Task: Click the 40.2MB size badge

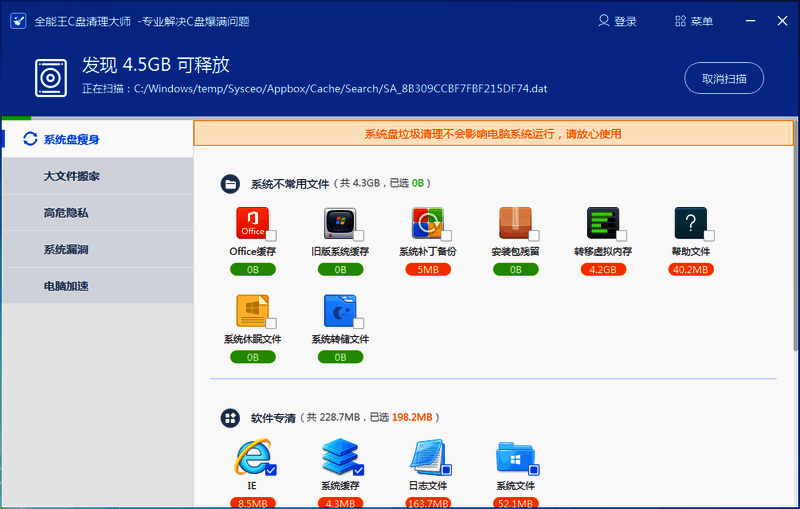Action: [691, 269]
